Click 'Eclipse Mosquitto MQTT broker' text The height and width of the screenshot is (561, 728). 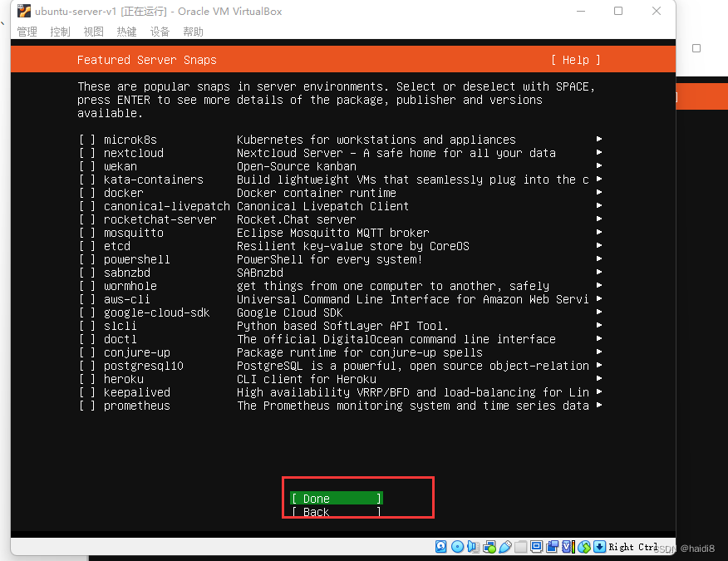pos(333,234)
